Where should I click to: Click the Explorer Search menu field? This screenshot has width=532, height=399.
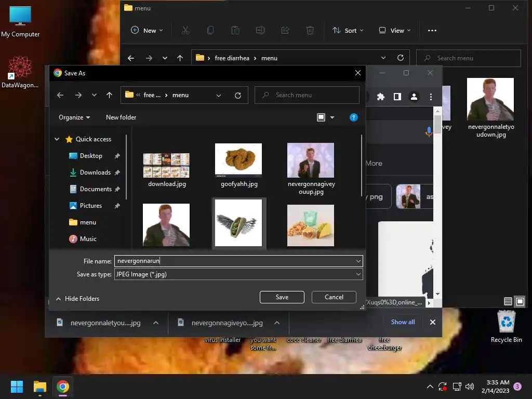[468, 58]
